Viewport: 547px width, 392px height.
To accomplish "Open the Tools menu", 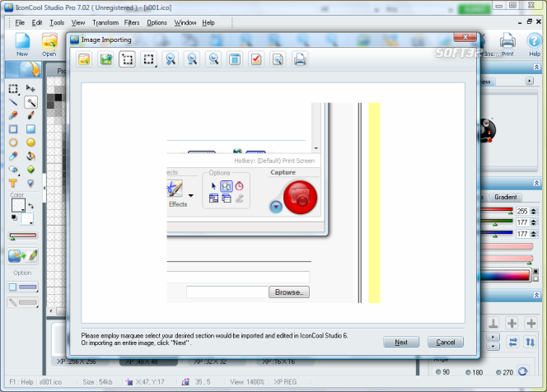I will [x=57, y=23].
